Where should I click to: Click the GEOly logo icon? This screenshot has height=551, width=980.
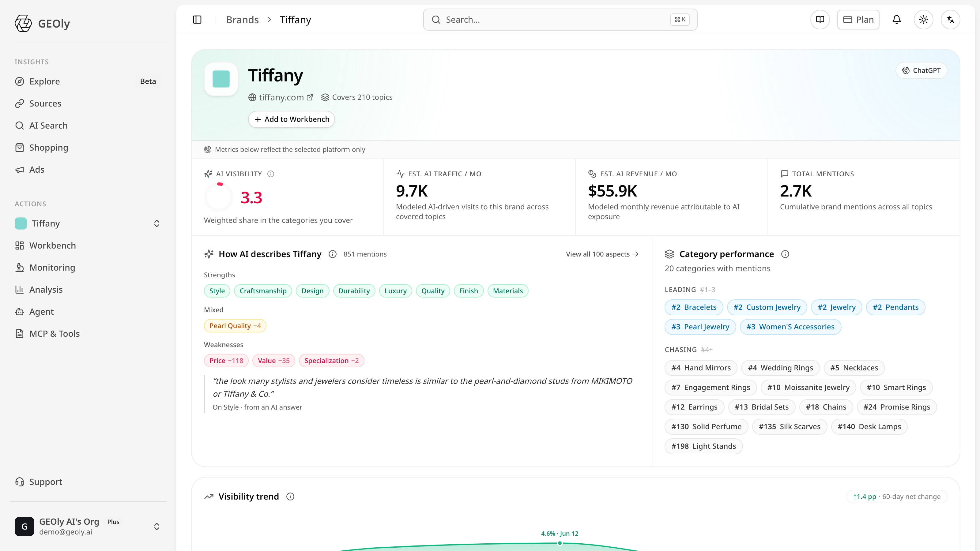tap(23, 23)
